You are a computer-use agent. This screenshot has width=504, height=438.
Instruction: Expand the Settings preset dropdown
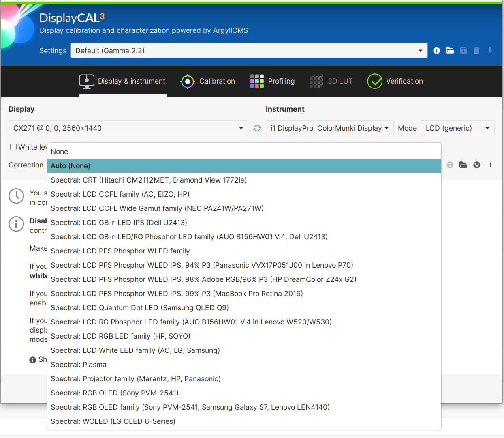pyautogui.click(x=249, y=51)
